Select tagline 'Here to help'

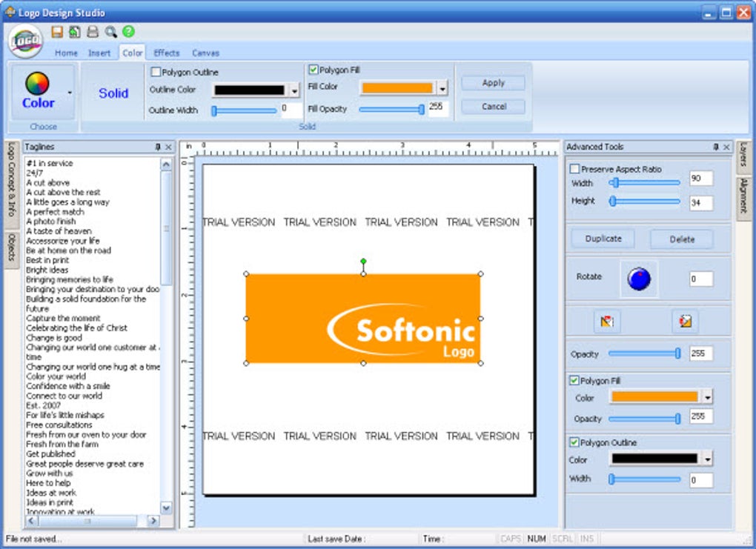coord(48,483)
